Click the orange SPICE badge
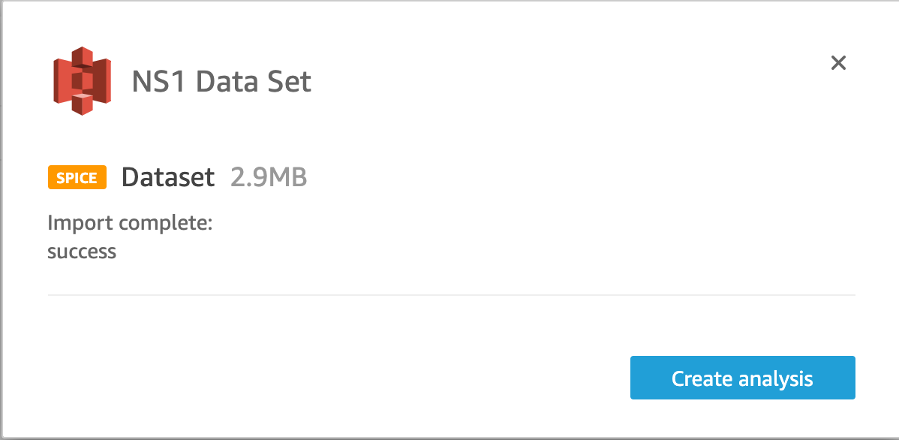900x440 pixels. coord(77,178)
